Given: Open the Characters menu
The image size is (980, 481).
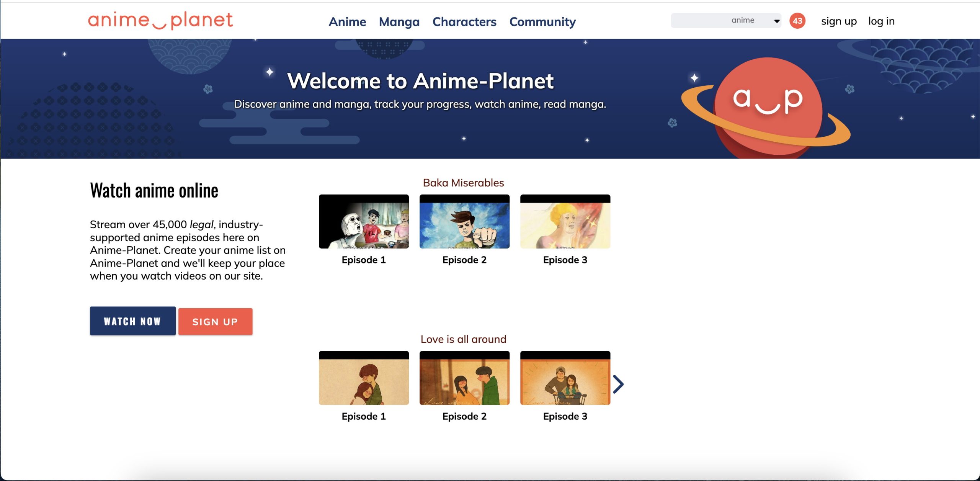Looking at the screenshot, I should [x=464, y=22].
